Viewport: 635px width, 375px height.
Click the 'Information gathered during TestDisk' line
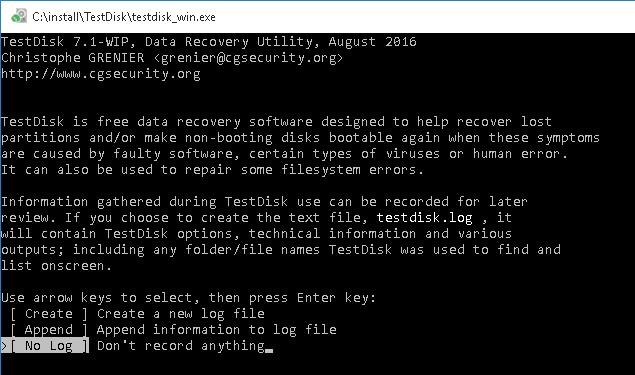264,202
